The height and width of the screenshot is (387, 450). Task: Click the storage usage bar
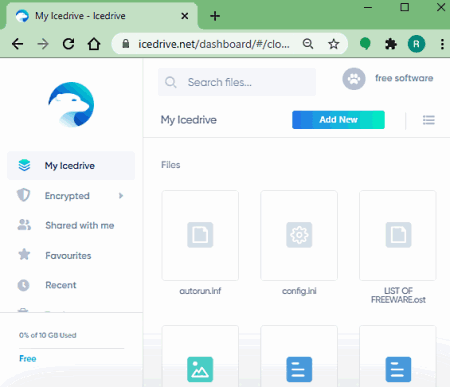click(x=72, y=348)
